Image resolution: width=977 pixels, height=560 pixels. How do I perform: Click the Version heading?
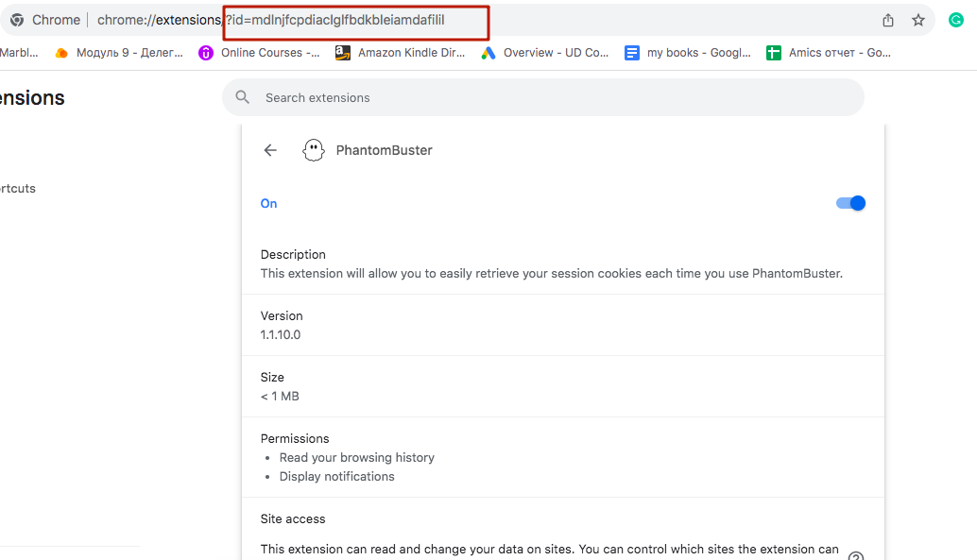[282, 315]
